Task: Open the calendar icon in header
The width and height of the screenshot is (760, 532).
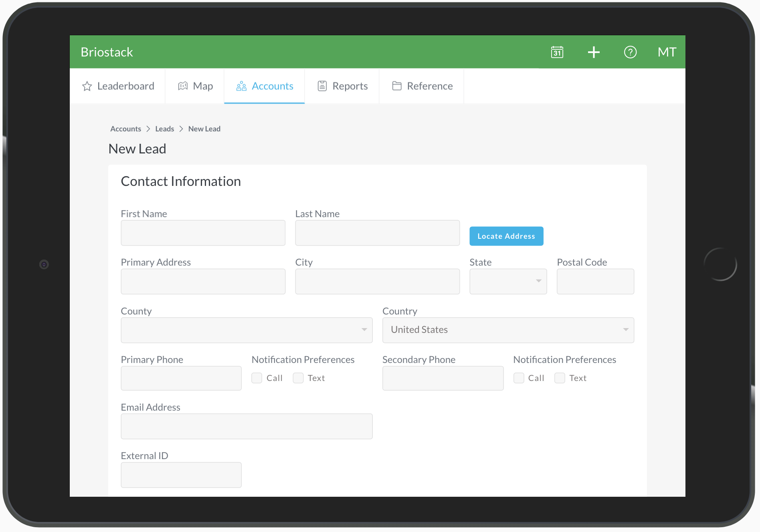Action: pyautogui.click(x=557, y=52)
